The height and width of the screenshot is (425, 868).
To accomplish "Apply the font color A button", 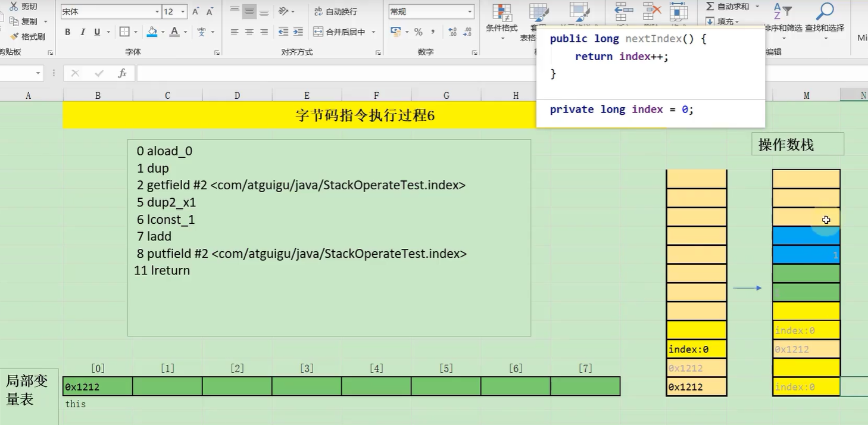I will coord(174,32).
